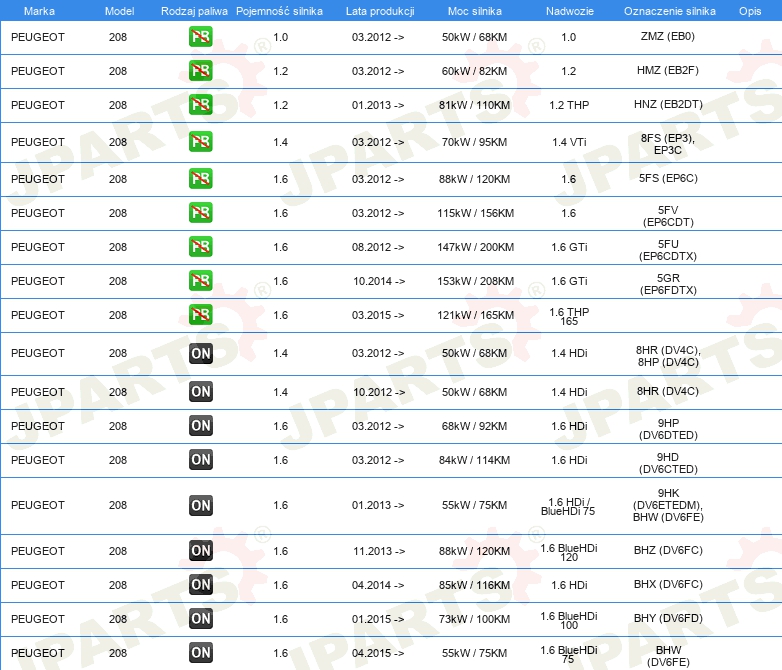The image size is (782, 670).
Task: Click the ON diesel icon in the 84kW / 114KM row
Action: (x=200, y=459)
